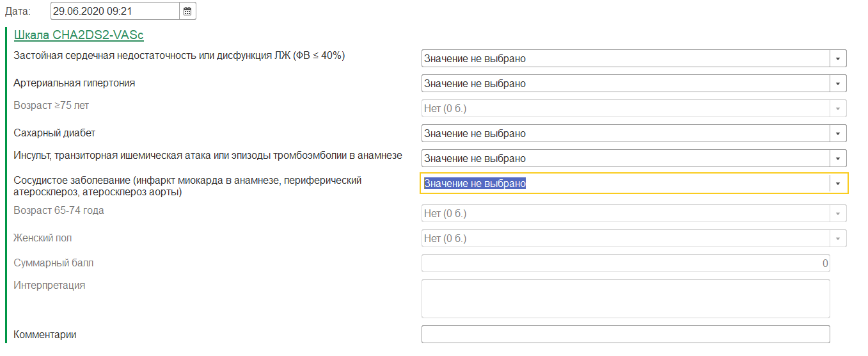This screenshot has height=356, width=868.
Task: Click the dropdown arrow for Возраст ≥75 лет
Action: point(838,109)
